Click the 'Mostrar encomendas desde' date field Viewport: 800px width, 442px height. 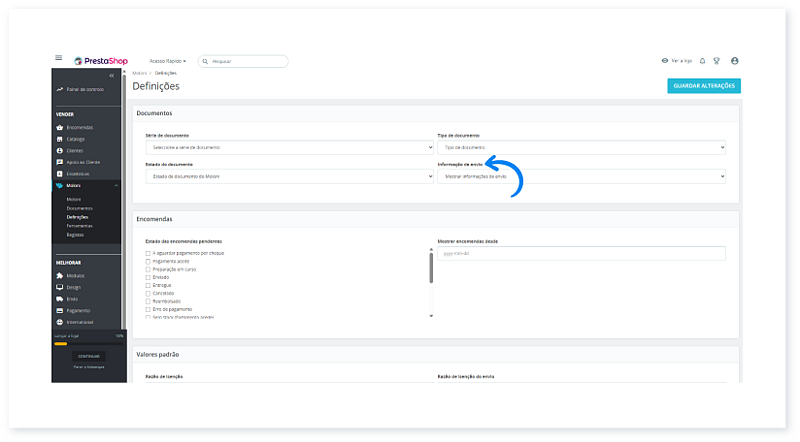581,253
